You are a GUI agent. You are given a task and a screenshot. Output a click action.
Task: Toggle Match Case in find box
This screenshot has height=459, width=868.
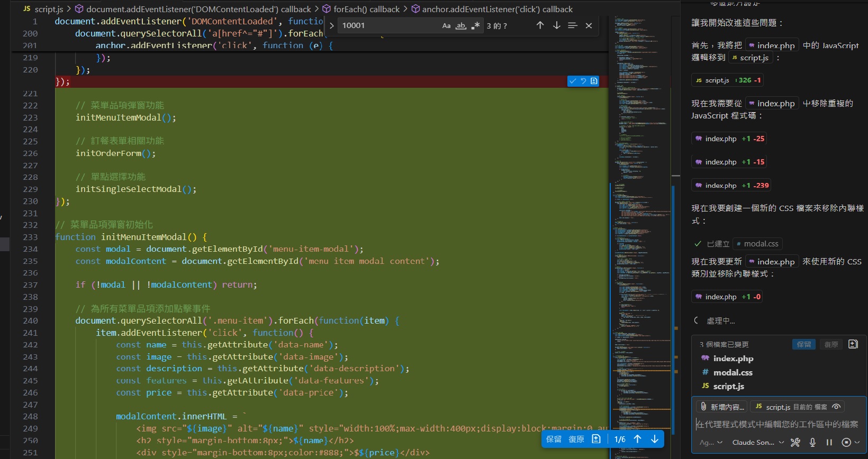tap(446, 25)
